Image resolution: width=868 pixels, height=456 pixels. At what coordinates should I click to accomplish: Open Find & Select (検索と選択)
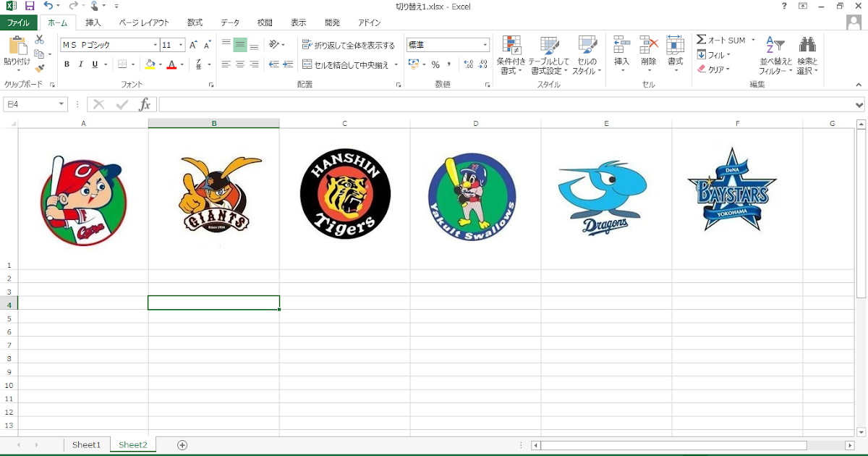coord(807,56)
